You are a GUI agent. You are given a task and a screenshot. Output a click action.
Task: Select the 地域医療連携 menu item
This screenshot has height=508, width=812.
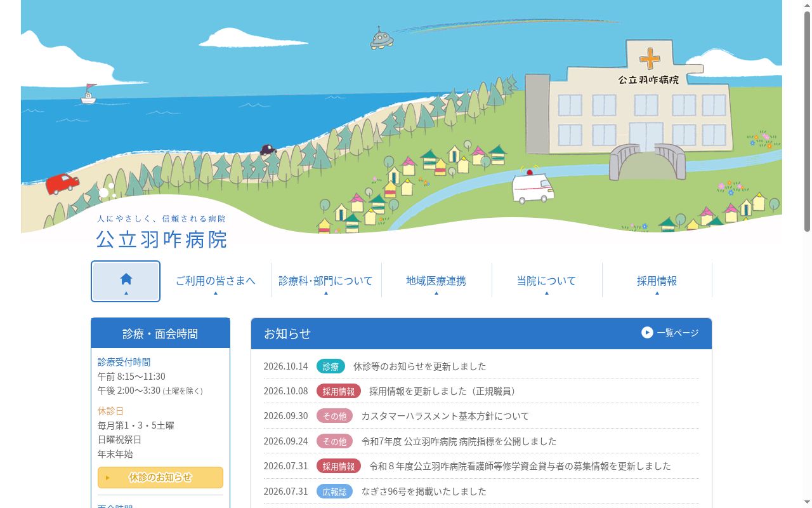[x=436, y=281]
